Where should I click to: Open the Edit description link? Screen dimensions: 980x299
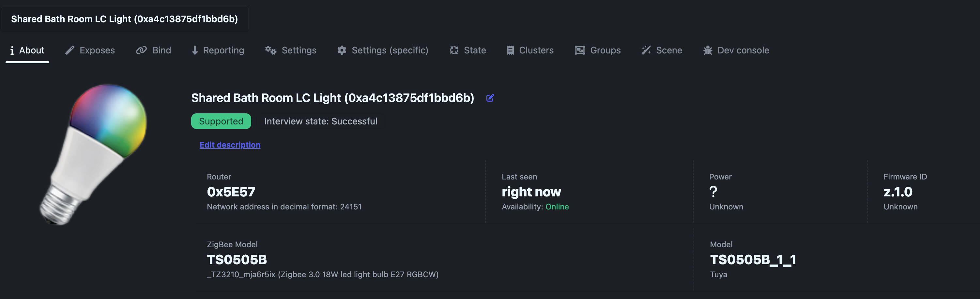click(230, 145)
